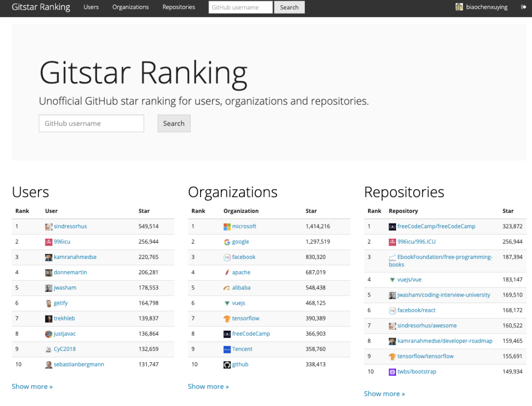Click the logout icon in the navbar

[x=524, y=7]
